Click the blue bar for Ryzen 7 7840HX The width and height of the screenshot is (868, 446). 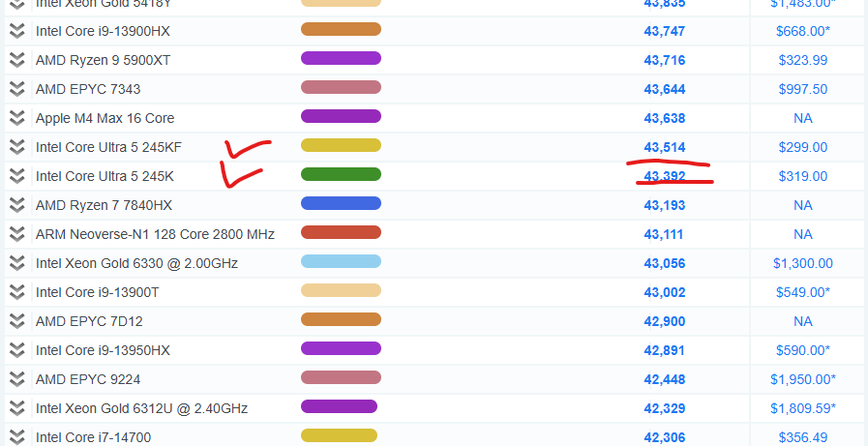[341, 203]
